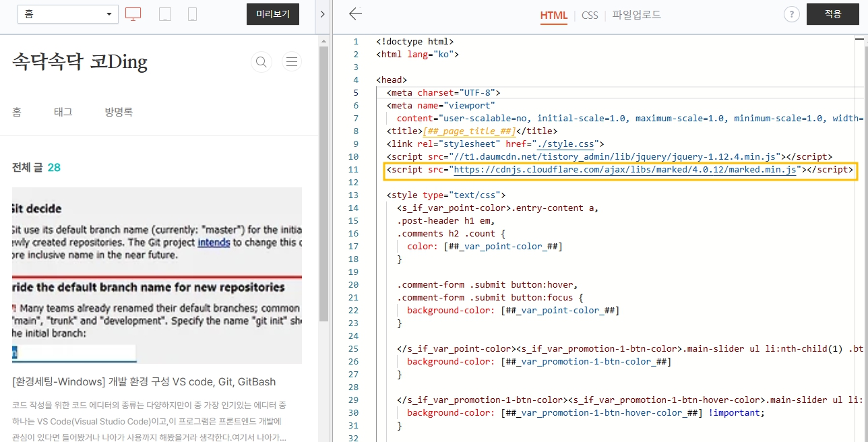Viewport: 868px width, 442px height.
Task: Click the 적용 apply button
Action: pos(832,14)
